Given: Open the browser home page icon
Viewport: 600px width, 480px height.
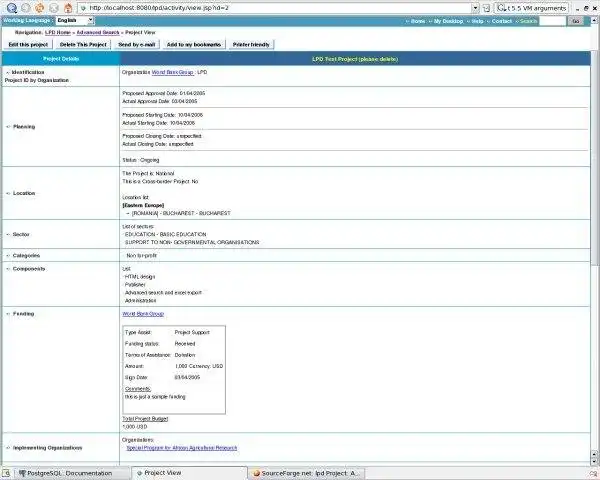Looking at the screenshot, I should (x=68, y=7).
